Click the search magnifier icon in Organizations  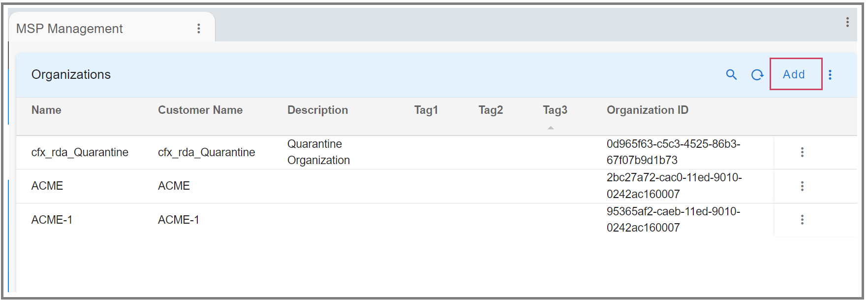(731, 74)
